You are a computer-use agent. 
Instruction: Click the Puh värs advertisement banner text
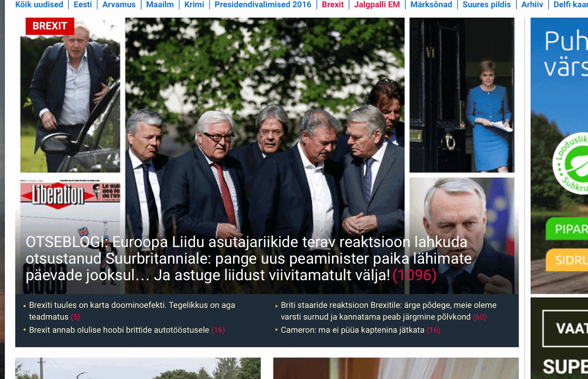(x=566, y=54)
